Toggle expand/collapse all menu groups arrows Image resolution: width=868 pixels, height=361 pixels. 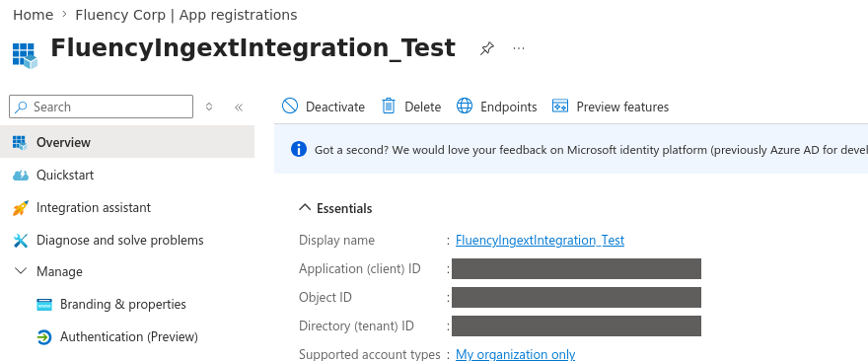coord(209,107)
